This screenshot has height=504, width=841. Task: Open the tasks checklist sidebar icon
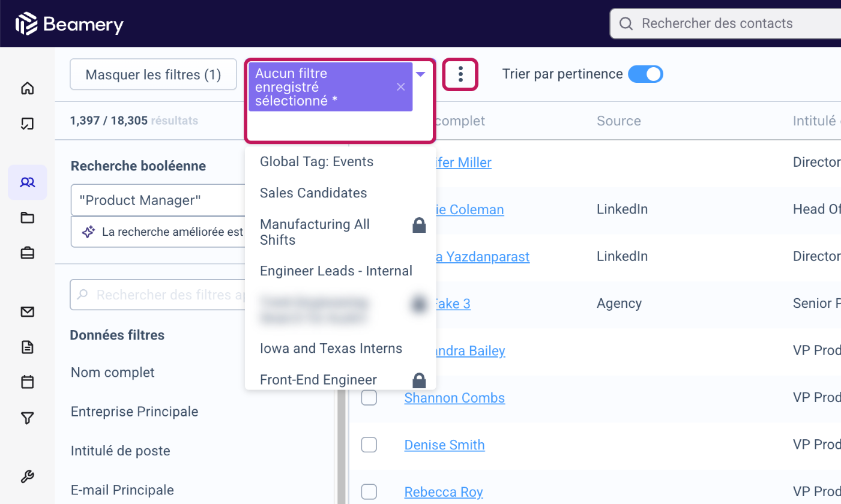(27, 124)
